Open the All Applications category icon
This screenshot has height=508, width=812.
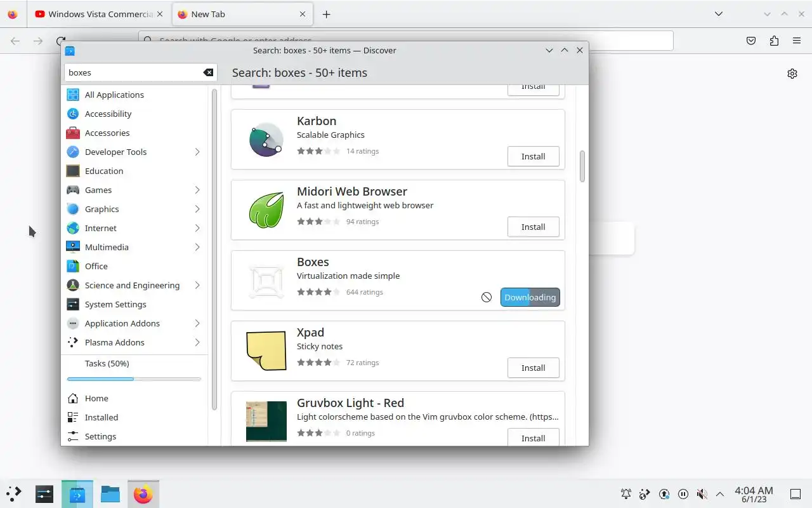(x=73, y=95)
